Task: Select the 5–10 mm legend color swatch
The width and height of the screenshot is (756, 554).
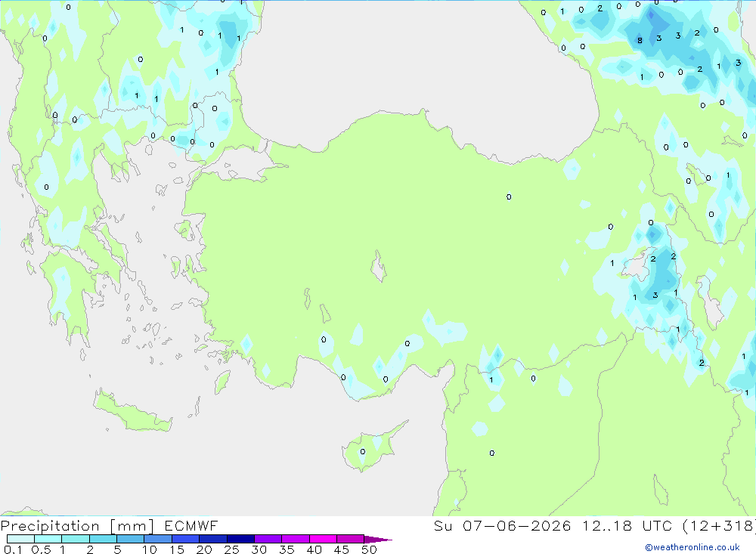Action: click(x=130, y=539)
